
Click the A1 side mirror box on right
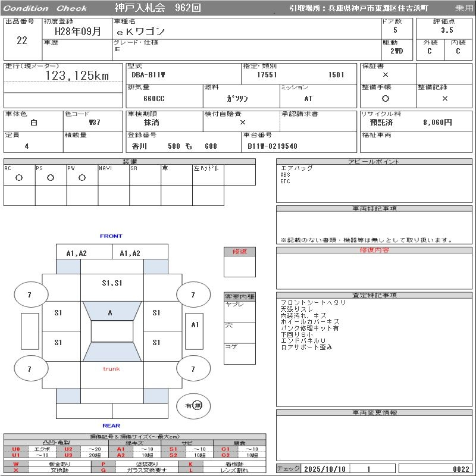[195, 325]
